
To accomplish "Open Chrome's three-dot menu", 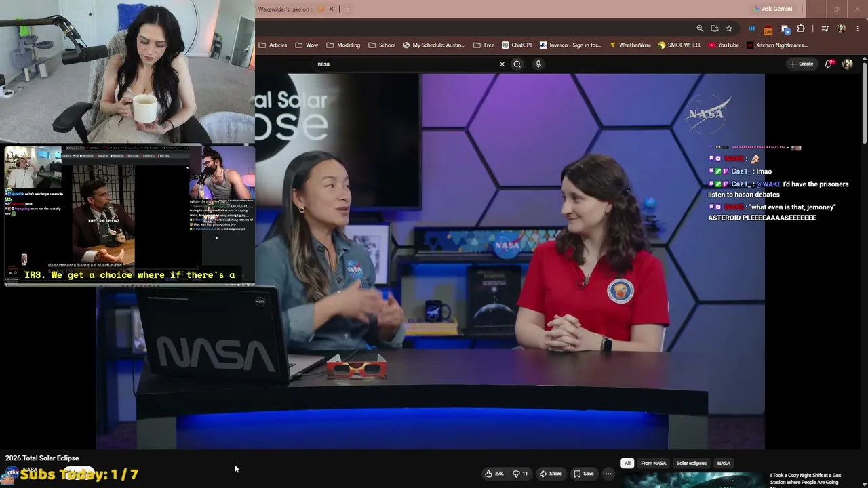I will click(x=858, y=28).
